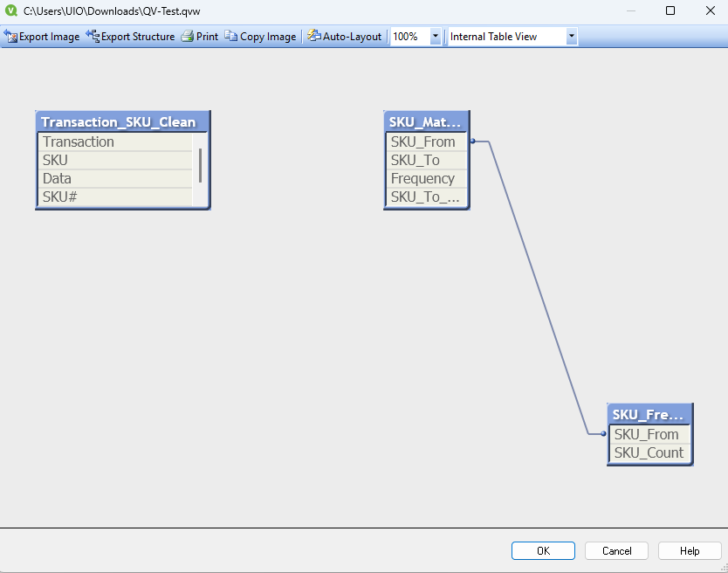Select the SKU_Mat... table header
728x573 pixels.
coord(427,121)
